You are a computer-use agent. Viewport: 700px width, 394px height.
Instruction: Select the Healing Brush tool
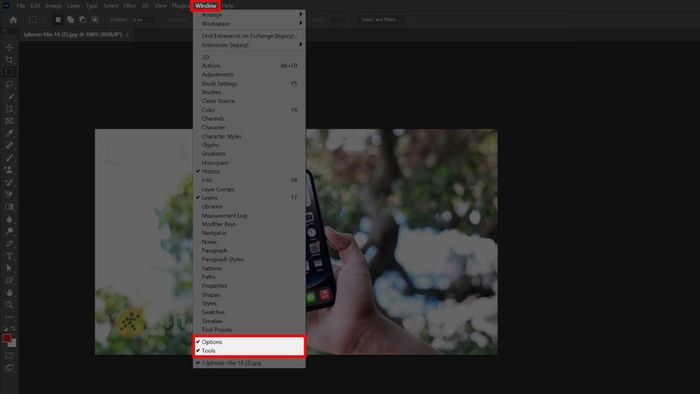tap(9, 145)
